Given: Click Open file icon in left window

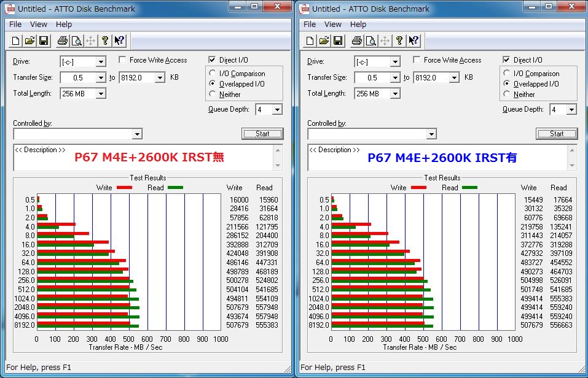Looking at the screenshot, I should (x=29, y=40).
